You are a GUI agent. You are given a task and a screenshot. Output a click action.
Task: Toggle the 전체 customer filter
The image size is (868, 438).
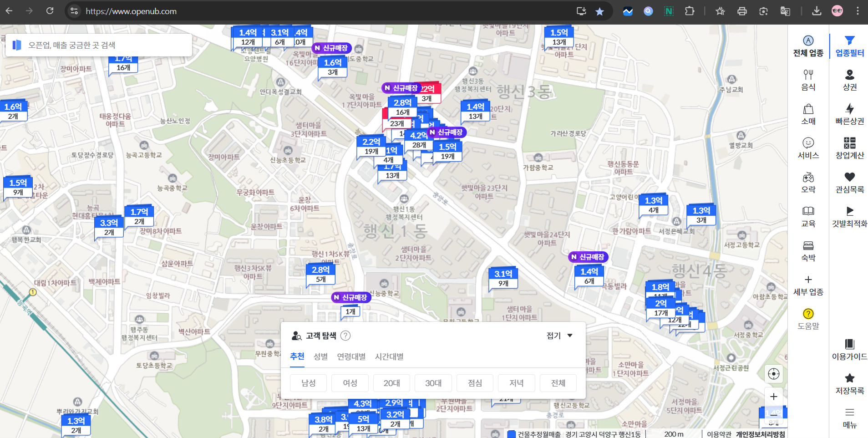click(x=558, y=383)
